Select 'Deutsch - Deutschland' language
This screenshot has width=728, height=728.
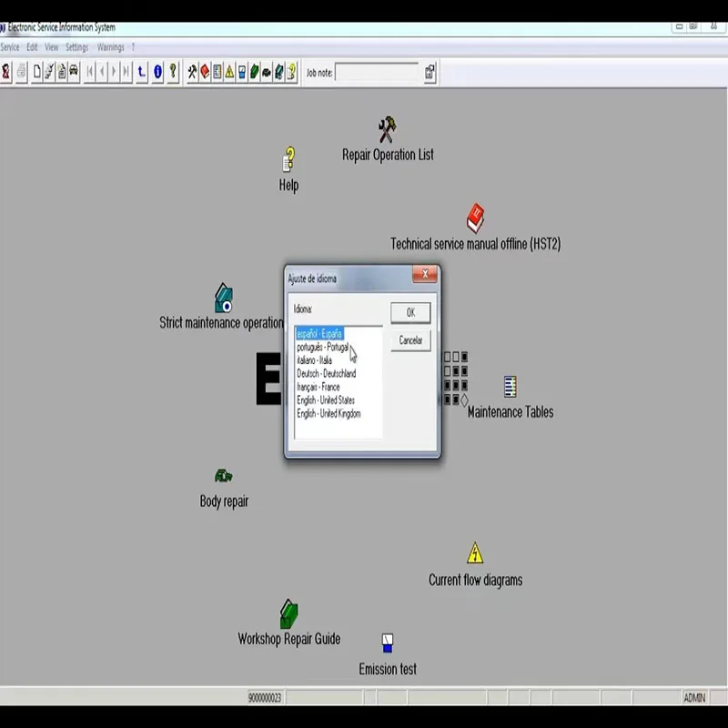tap(327, 373)
